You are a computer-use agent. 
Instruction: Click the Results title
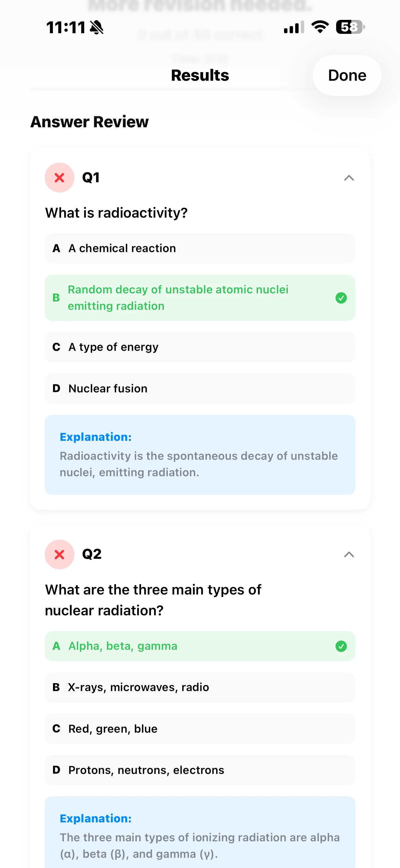tap(200, 75)
